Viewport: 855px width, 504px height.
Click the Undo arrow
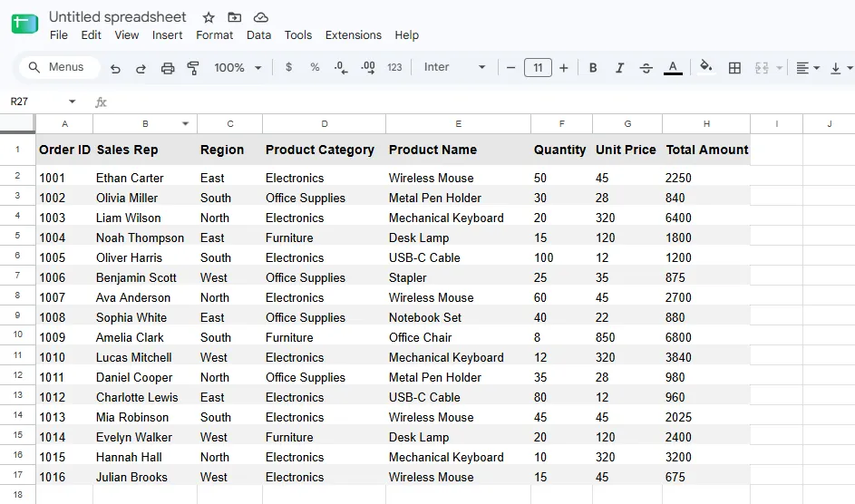tap(115, 68)
